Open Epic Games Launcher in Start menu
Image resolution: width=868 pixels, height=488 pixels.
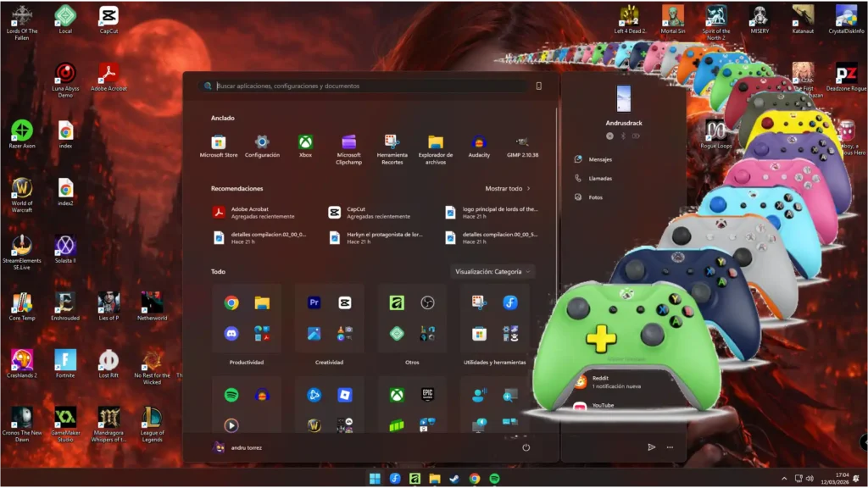click(x=427, y=395)
